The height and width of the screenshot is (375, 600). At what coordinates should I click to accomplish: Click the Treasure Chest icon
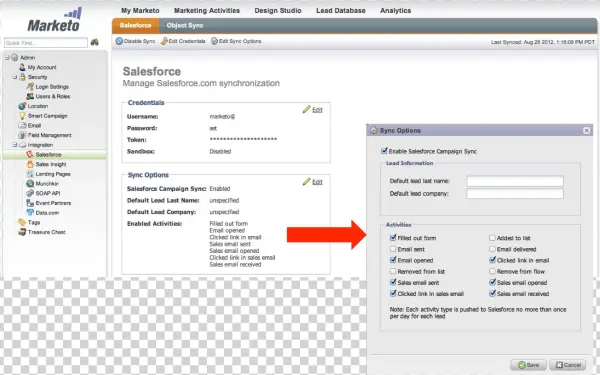tap(22, 232)
